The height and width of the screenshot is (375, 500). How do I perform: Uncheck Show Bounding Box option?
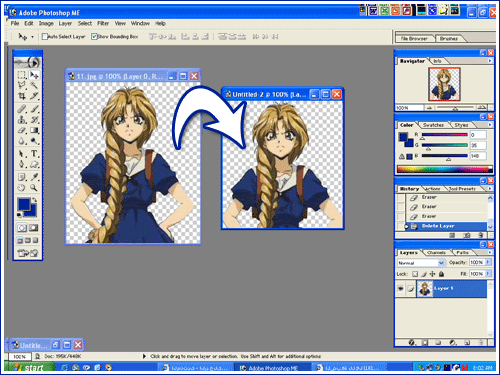pos(94,36)
